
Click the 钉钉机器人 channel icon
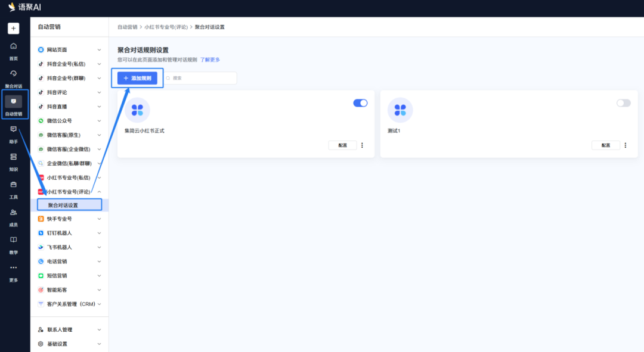click(x=41, y=233)
